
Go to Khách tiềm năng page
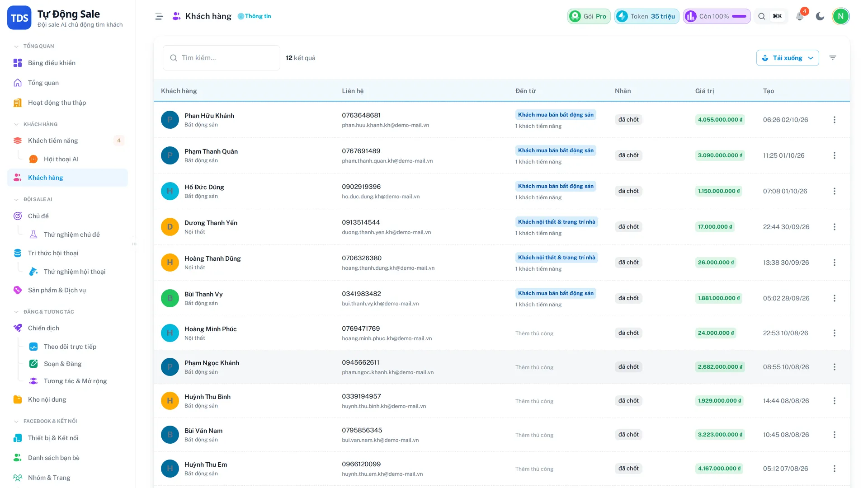point(67,141)
